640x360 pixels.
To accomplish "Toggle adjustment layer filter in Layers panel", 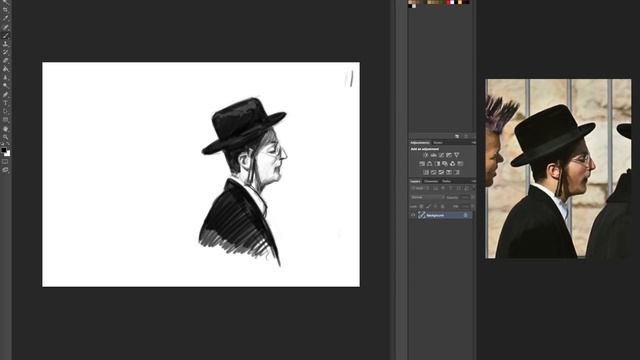I will click(443, 188).
